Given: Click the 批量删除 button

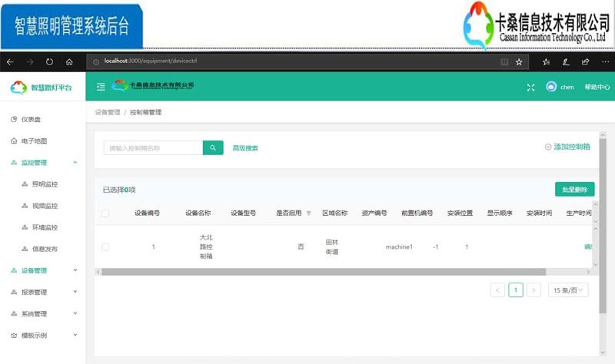Looking at the screenshot, I should point(574,190).
